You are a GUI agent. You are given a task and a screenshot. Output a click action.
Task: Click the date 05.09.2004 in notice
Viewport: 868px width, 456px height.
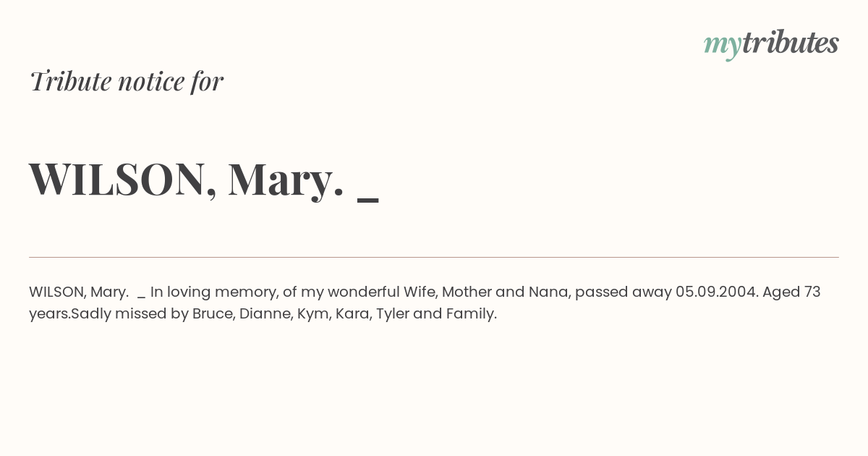coord(716,292)
